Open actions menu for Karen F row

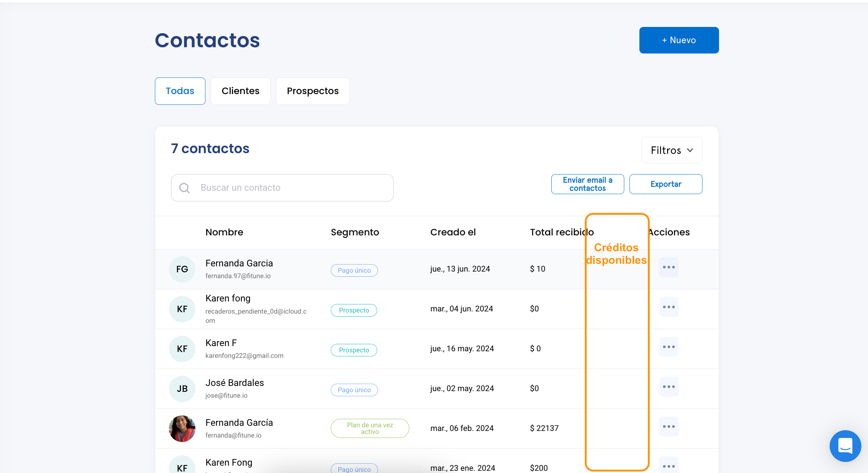coord(669,347)
